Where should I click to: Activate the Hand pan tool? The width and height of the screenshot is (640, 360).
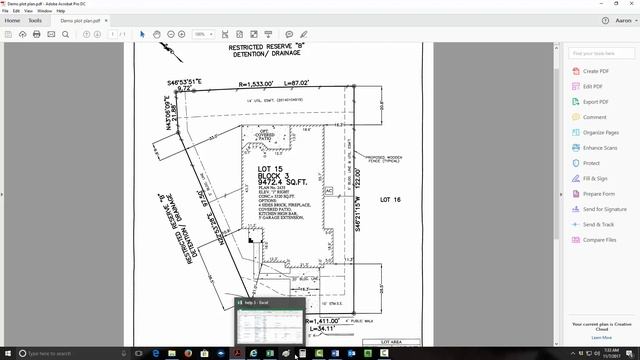click(157, 35)
